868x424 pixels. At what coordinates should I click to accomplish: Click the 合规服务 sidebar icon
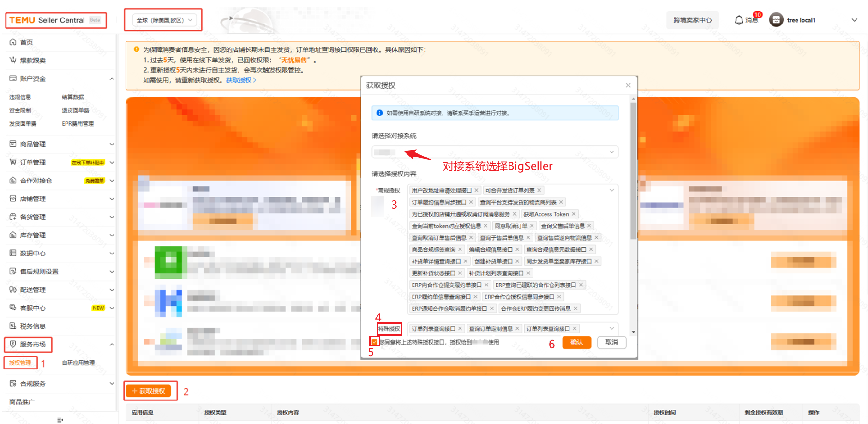pos(13,383)
